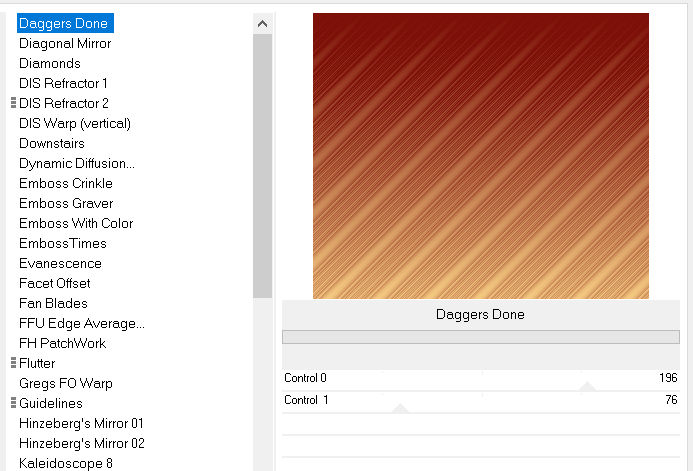Select Emboss With Color filter
The image size is (693, 471).
click(x=76, y=223)
